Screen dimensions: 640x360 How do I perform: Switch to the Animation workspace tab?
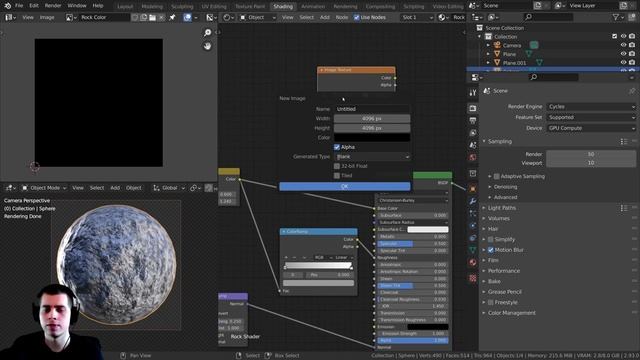click(x=313, y=7)
